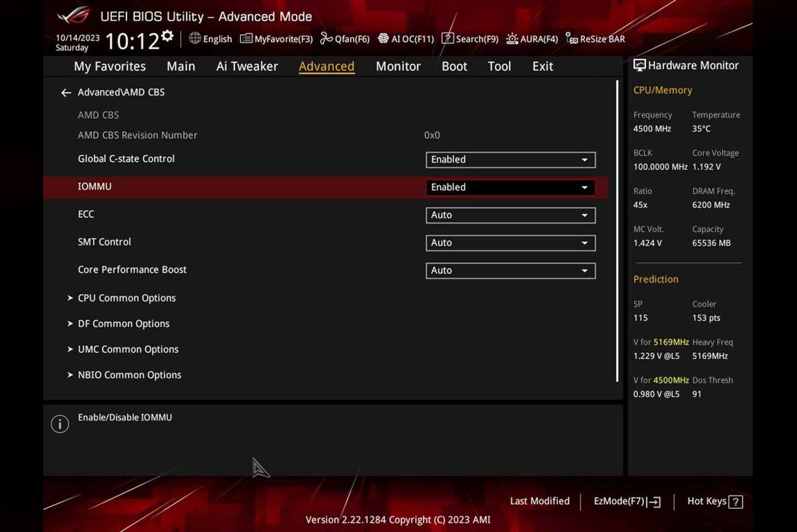Screen dimensions: 797x532
Task: Change language via English label
Action: (x=217, y=39)
